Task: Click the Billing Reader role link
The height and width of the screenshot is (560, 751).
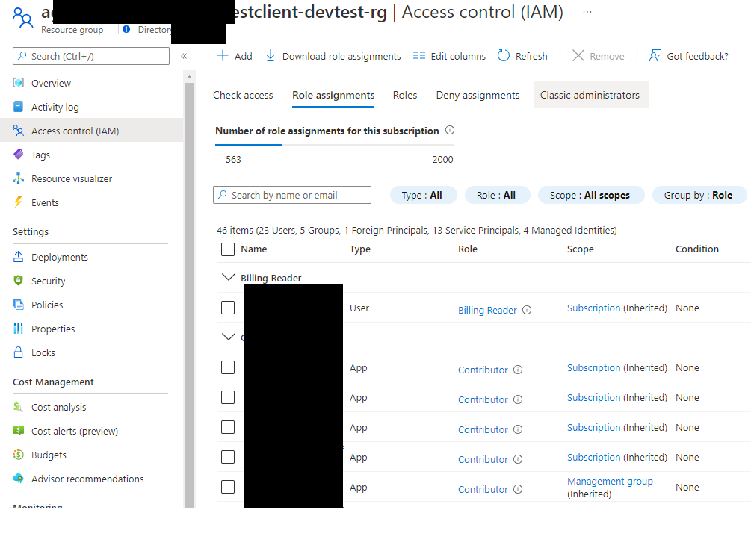Action: tap(487, 310)
